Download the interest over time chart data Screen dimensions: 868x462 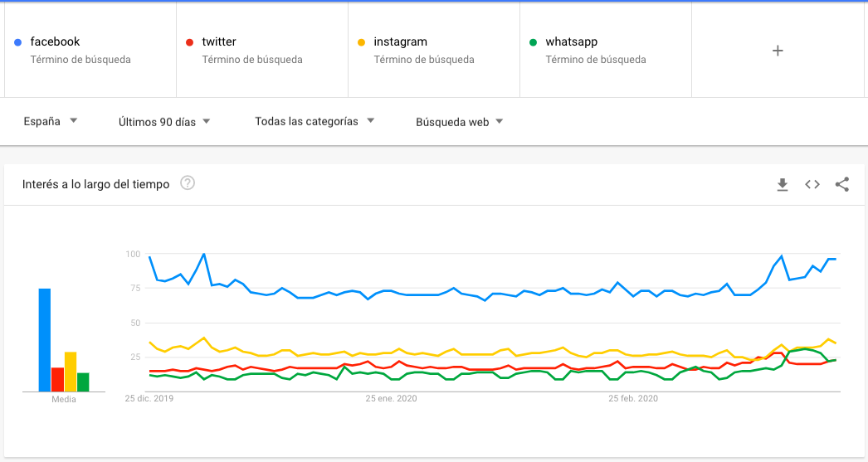point(782,184)
